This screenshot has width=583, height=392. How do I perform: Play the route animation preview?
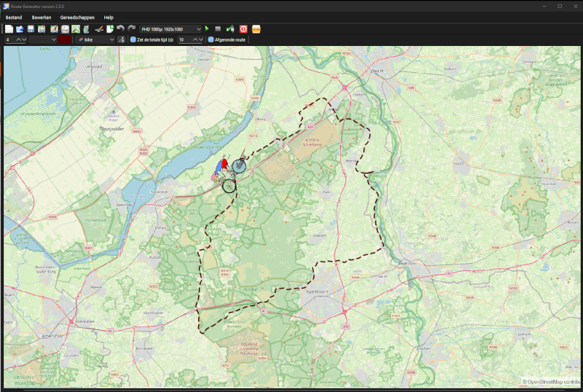click(x=207, y=29)
